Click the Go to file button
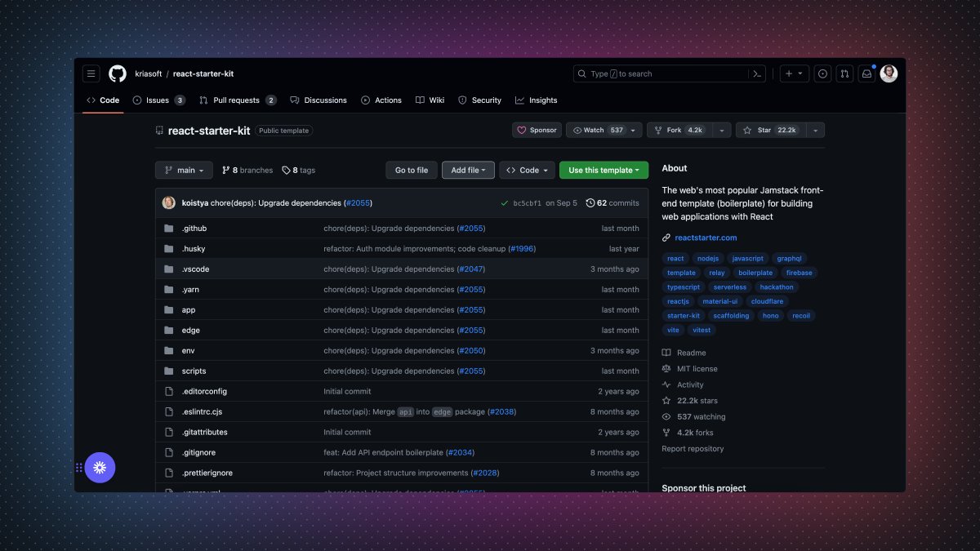Image resolution: width=980 pixels, height=551 pixels. (412, 170)
